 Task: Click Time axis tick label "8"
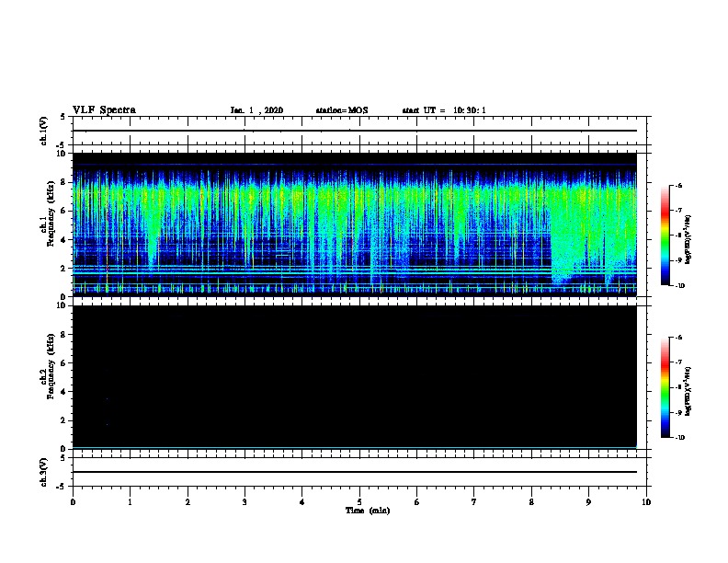point(531,501)
